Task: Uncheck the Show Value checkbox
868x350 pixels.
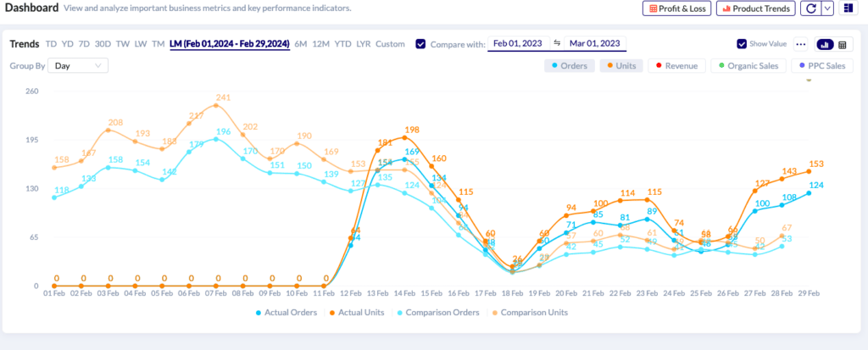Action: 742,44
